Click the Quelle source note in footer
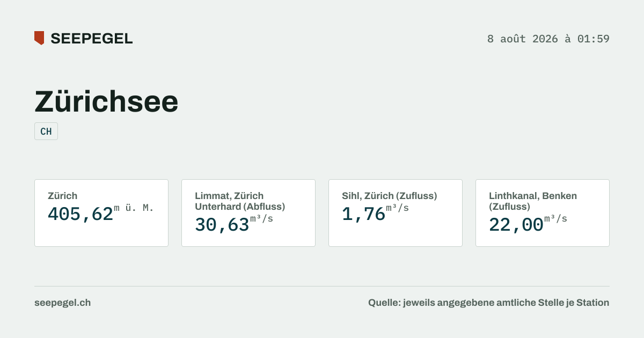644x338 pixels. pyautogui.click(x=489, y=303)
